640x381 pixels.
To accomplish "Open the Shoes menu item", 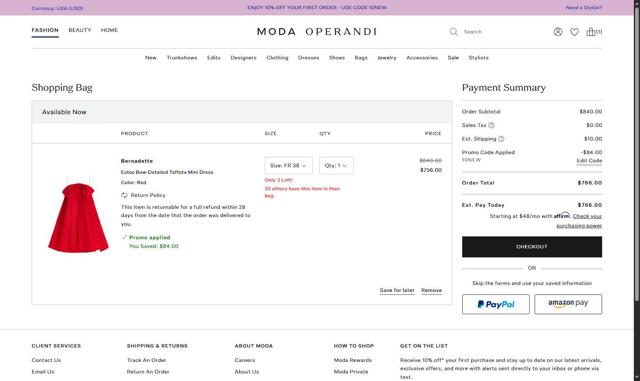I will coord(337,58).
